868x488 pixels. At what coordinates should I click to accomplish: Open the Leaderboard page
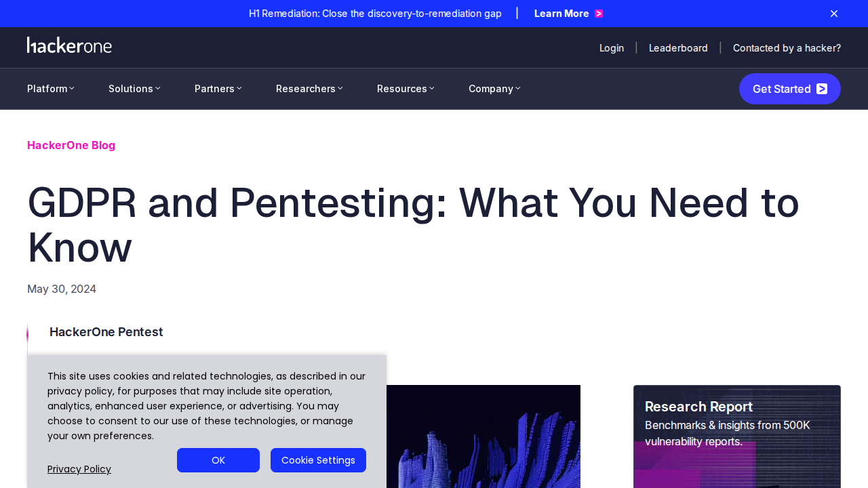point(678,48)
